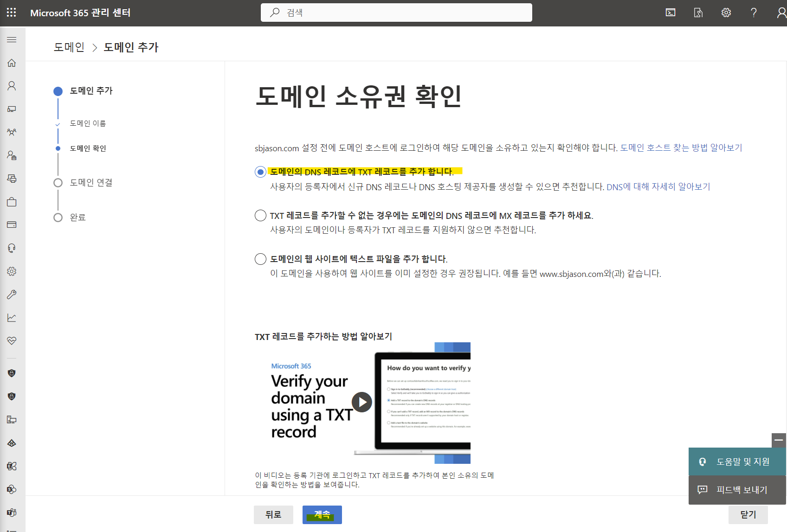The image size is (787, 532).
Task: Open Billing credit card icon
Action: click(x=12, y=225)
